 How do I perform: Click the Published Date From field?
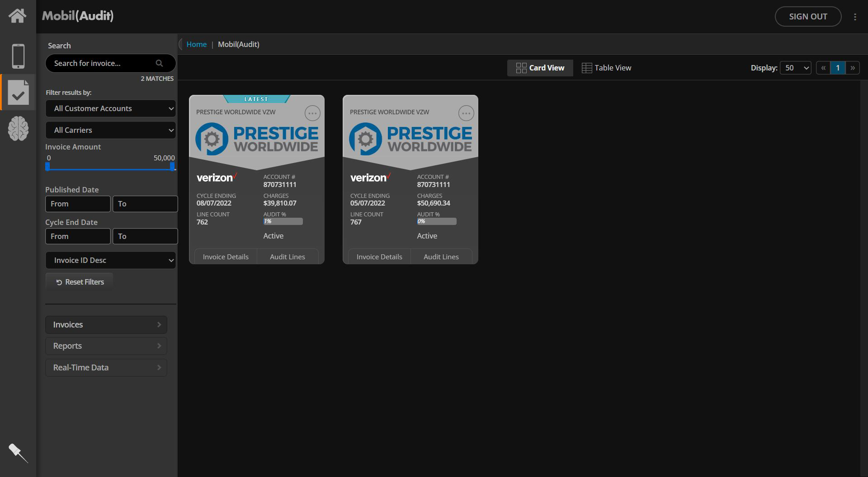pyautogui.click(x=78, y=204)
